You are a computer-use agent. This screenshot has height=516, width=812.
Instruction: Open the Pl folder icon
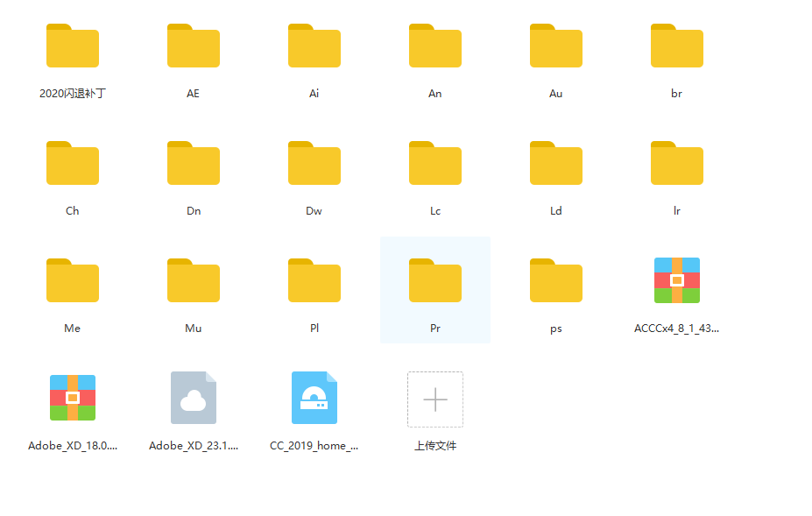click(x=314, y=280)
